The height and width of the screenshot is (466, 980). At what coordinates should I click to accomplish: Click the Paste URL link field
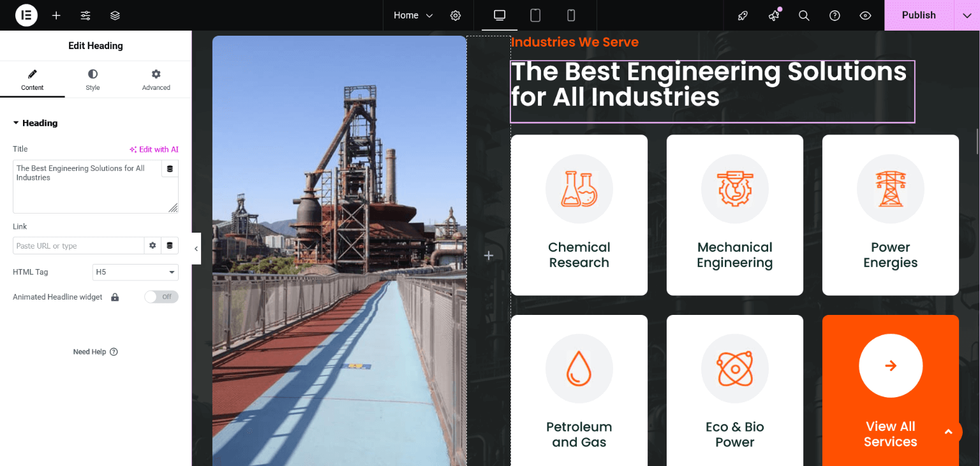point(78,246)
